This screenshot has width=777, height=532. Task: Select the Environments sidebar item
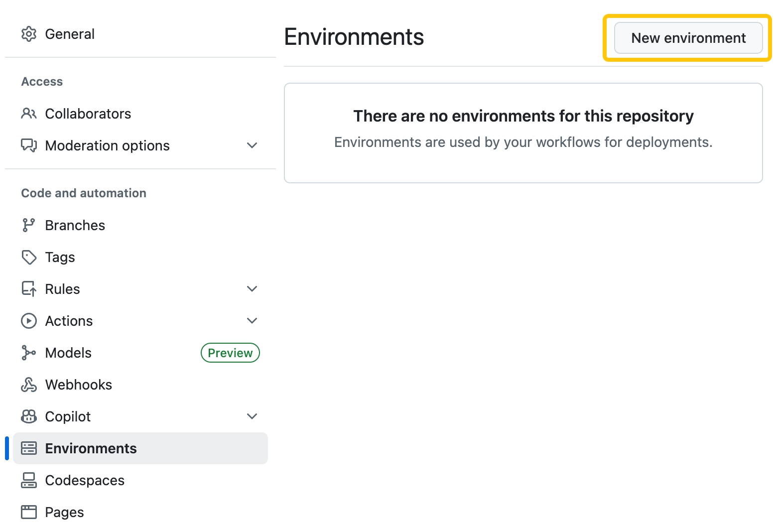[140, 448]
